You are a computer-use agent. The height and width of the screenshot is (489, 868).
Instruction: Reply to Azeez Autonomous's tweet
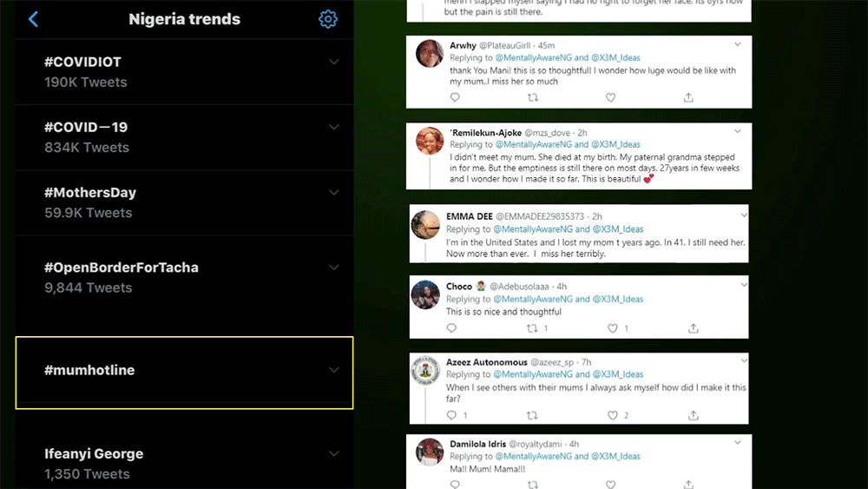pyautogui.click(x=451, y=415)
